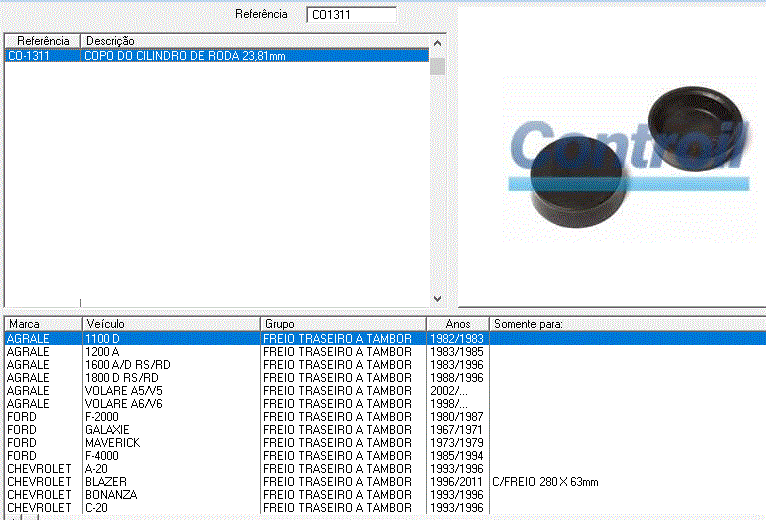Image resolution: width=766 pixels, height=520 pixels.
Task: Sort by the Referência column header
Action: [42, 41]
